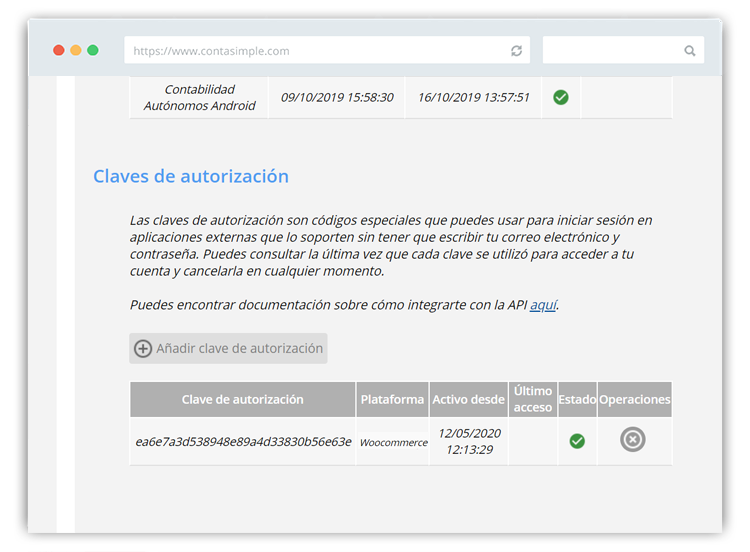Click the address bar with contasimple.com URL

(327, 50)
